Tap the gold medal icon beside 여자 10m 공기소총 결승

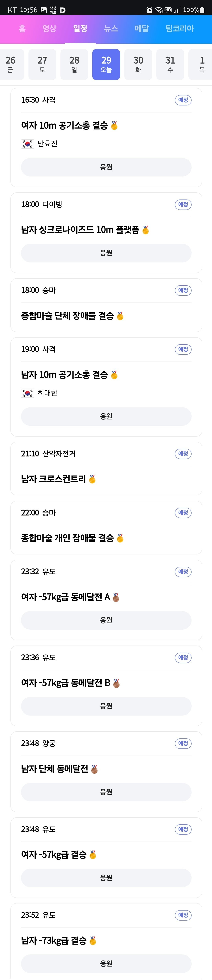114,126
